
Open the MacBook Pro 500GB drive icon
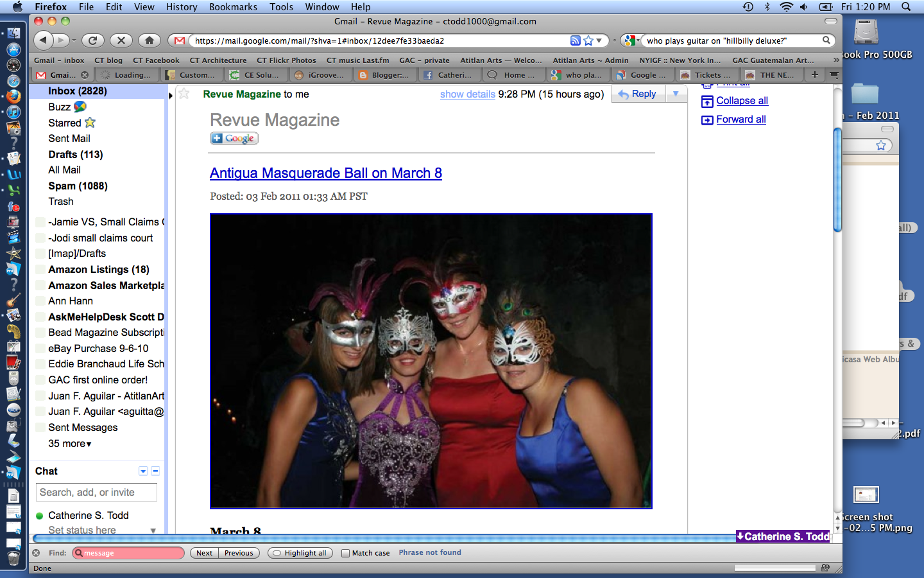866,32
